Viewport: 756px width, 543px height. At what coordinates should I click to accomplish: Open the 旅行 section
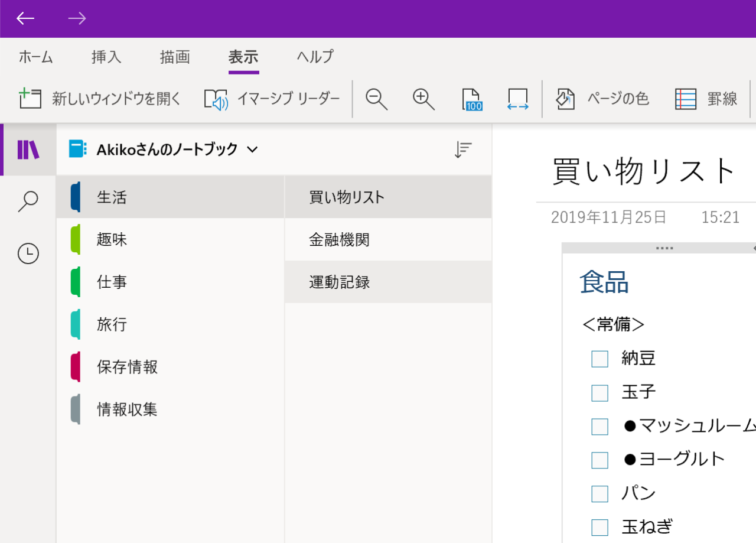click(x=112, y=324)
